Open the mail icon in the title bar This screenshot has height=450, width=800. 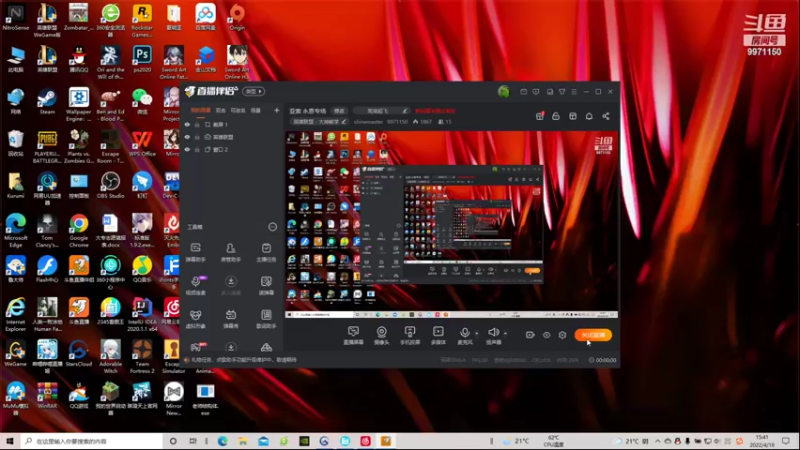tap(523, 92)
